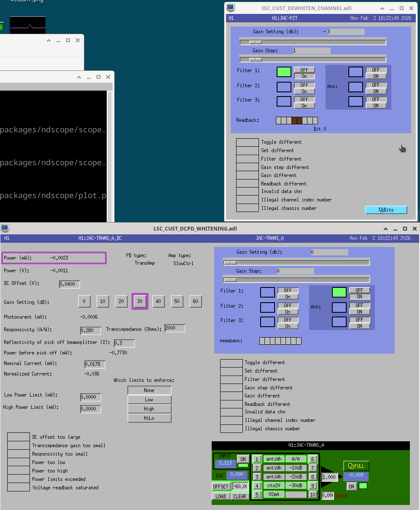Viewport: 420px width, 510px height.
Task: Click Gain Setting slider in JAC-PZT window
Action: [312, 42]
